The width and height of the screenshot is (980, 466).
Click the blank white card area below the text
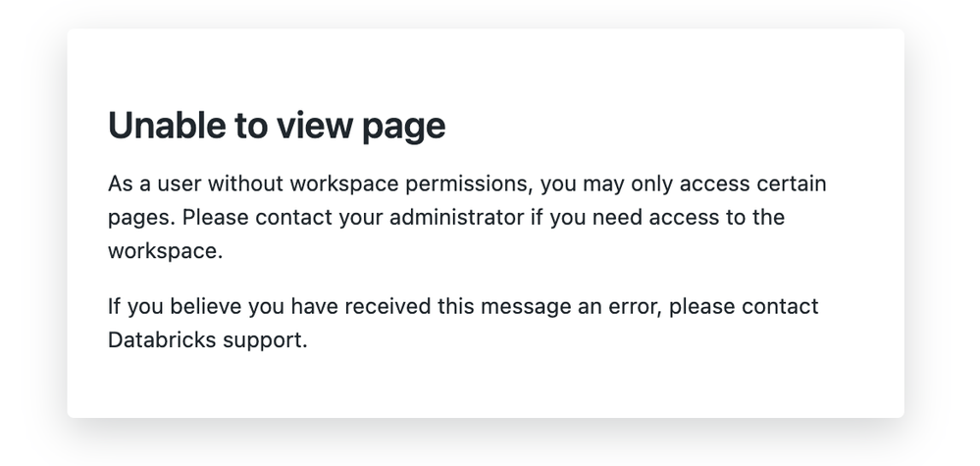[490, 388]
